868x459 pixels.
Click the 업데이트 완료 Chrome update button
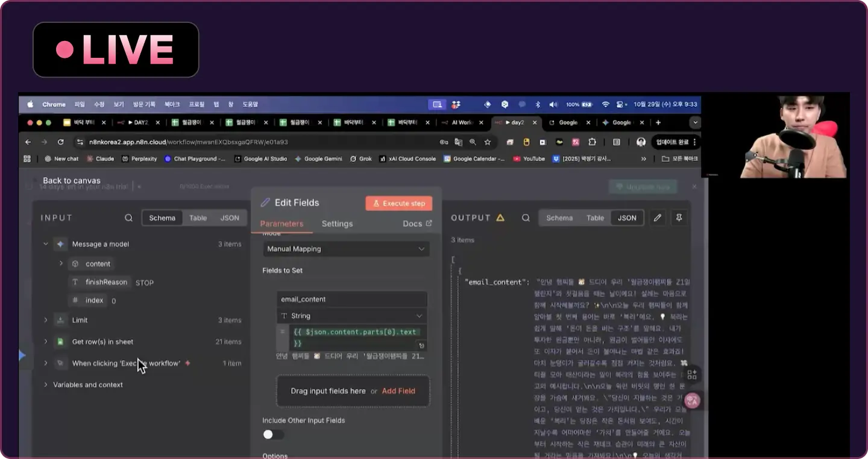click(x=676, y=142)
